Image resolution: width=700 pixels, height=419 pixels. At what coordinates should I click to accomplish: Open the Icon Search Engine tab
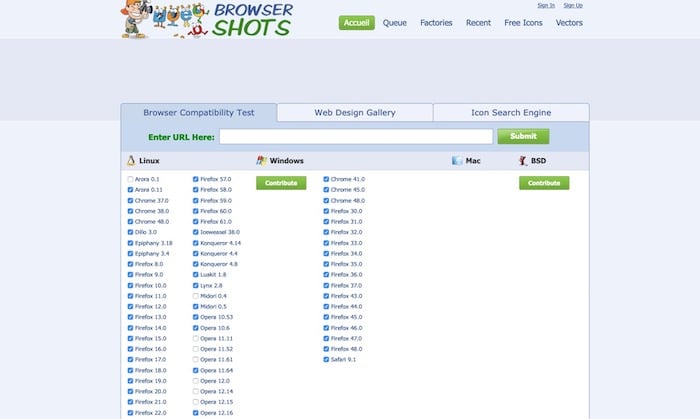510,113
